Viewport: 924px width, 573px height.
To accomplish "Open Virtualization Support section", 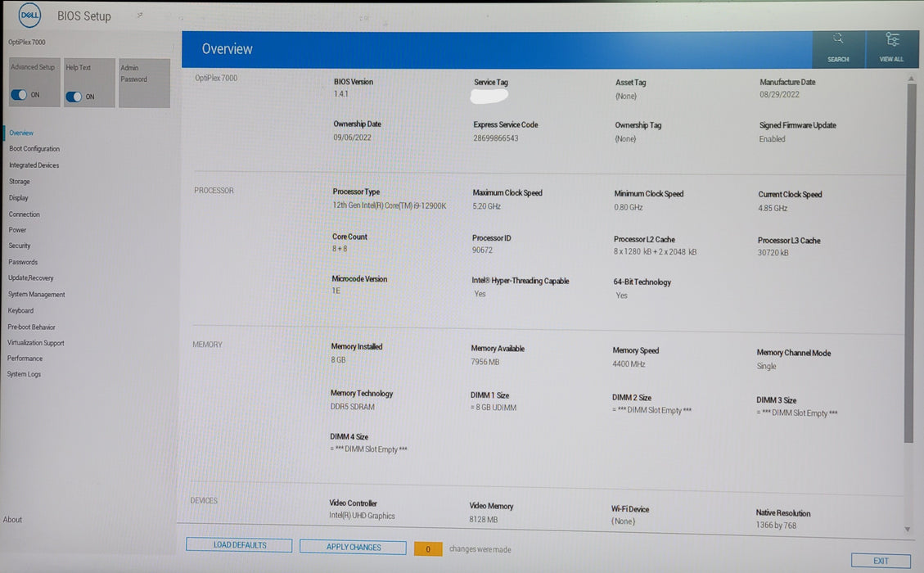I will [36, 343].
